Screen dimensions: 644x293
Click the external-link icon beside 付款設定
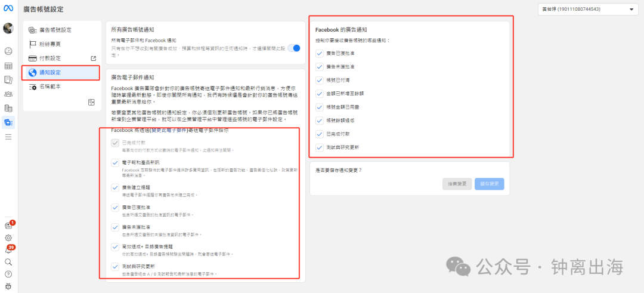pyautogui.click(x=93, y=58)
